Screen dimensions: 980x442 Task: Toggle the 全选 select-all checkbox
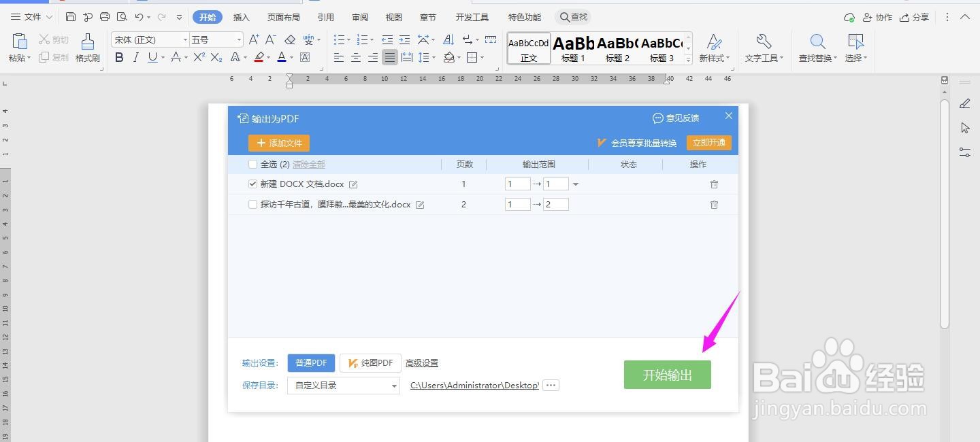(x=252, y=164)
